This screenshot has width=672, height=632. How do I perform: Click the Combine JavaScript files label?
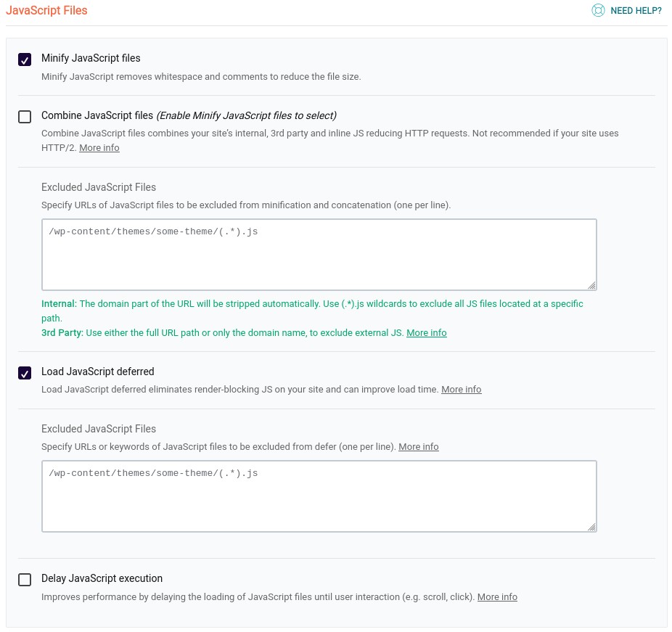[x=97, y=115]
